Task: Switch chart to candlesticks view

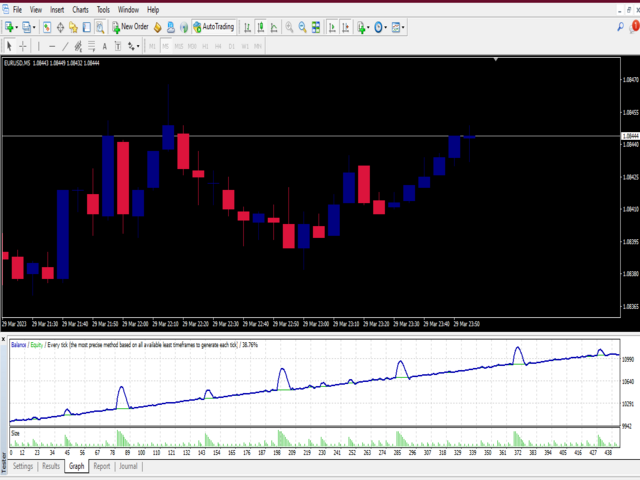Action: (x=260, y=27)
